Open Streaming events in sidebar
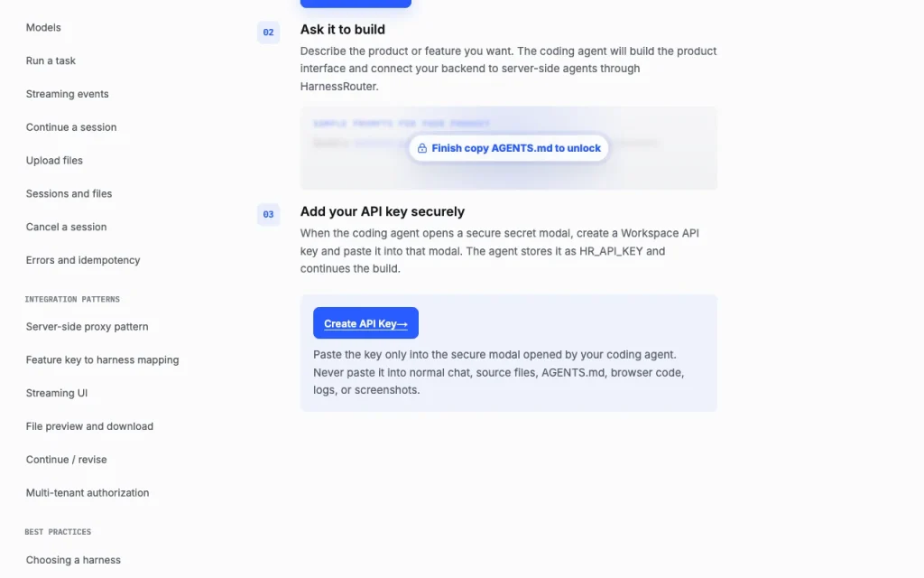 pos(67,94)
